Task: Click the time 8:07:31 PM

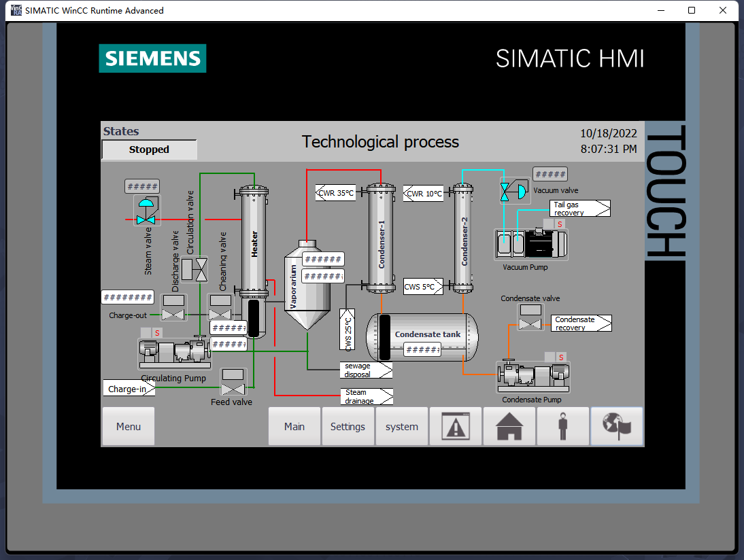Action: [x=609, y=149]
